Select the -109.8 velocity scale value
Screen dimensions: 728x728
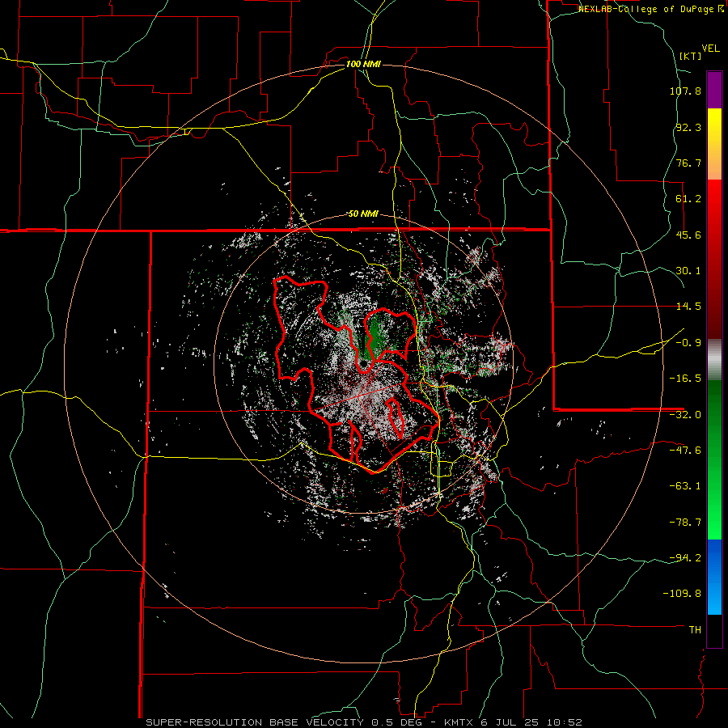tap(682, 594)
